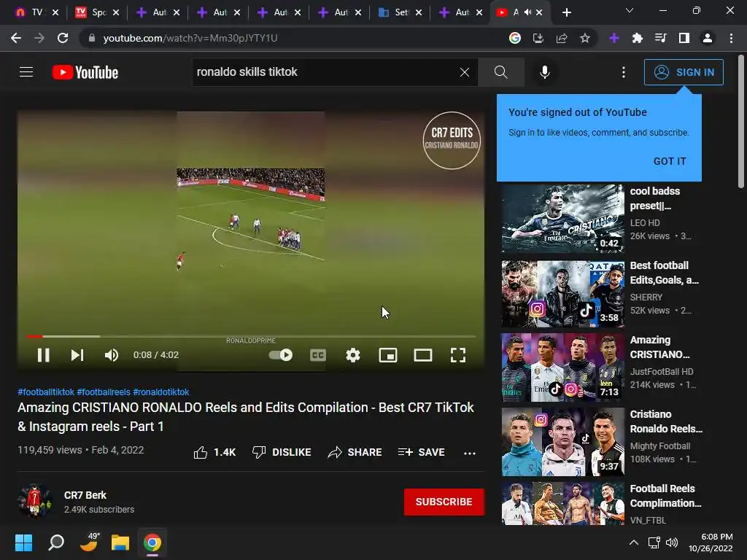Mute the video volume speaker icon

(x=111, y=355)
